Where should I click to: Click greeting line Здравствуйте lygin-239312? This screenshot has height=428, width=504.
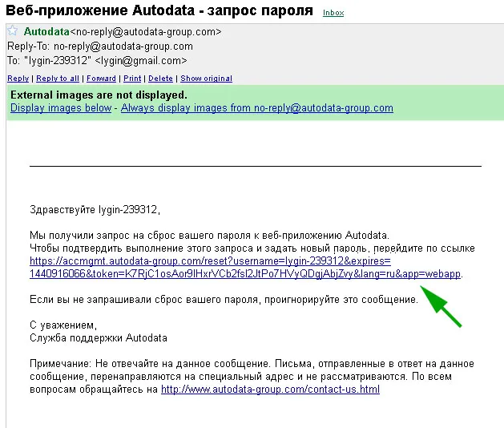click(x=95, y=210)
